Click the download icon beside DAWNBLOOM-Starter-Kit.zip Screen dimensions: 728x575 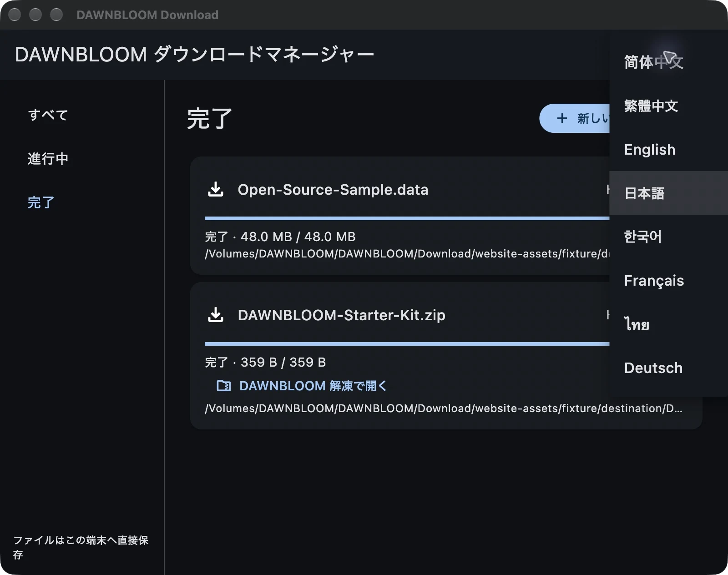(x=216, y=315)
